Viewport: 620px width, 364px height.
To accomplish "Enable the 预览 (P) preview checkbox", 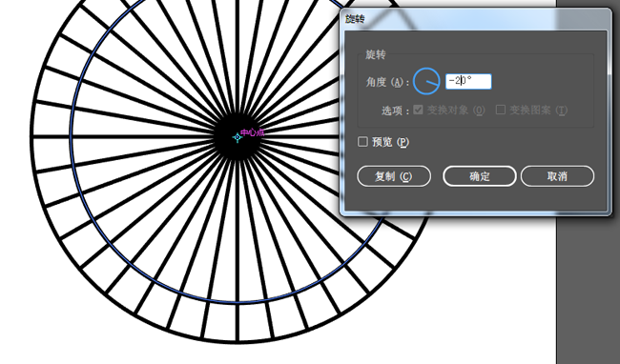I will 362,142.
